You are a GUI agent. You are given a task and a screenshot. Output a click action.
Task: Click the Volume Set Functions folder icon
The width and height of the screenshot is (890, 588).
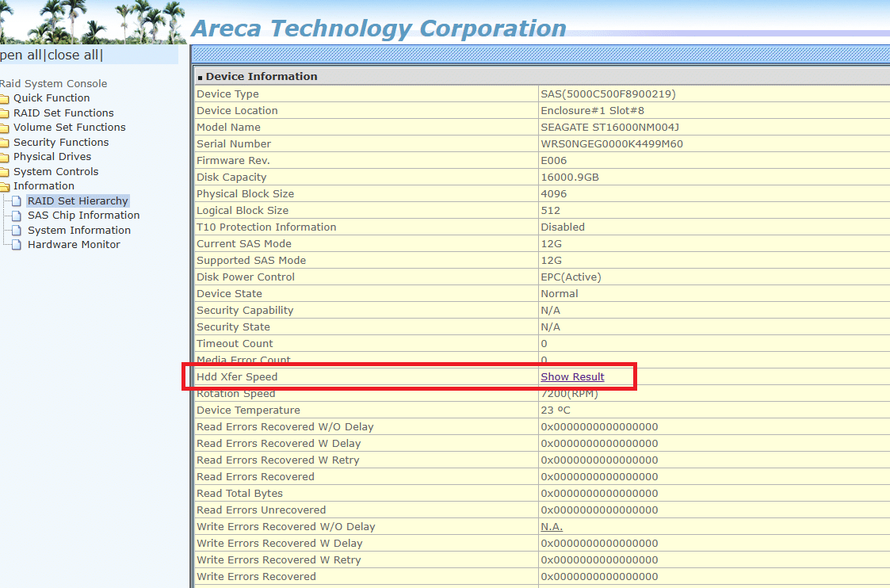(x=4, y=128)
